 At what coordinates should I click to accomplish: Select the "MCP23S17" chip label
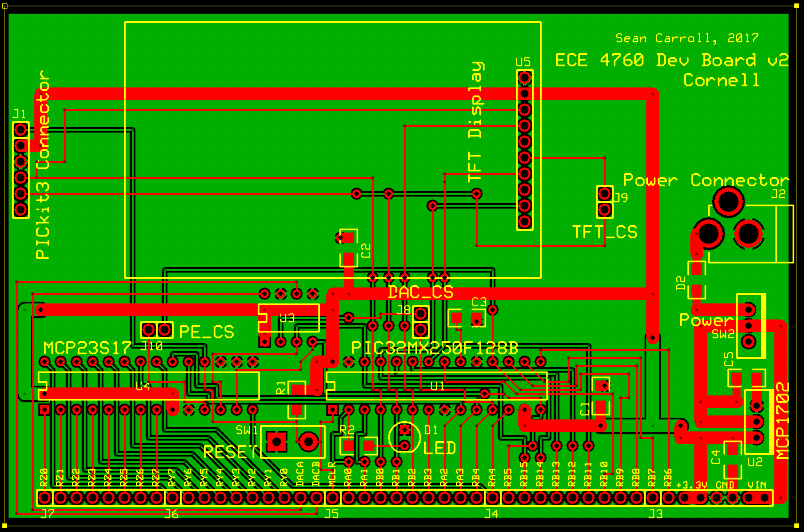(x=87, y=348)
